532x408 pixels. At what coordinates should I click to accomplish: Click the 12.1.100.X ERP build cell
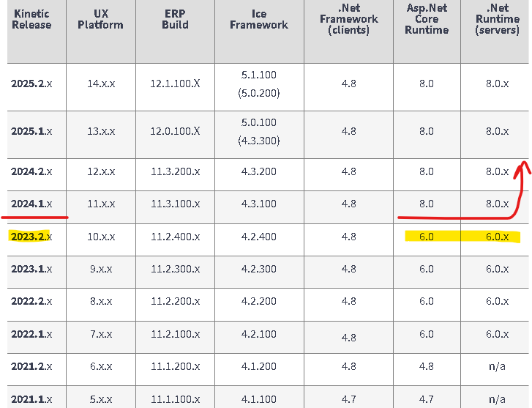pos(175,84)
